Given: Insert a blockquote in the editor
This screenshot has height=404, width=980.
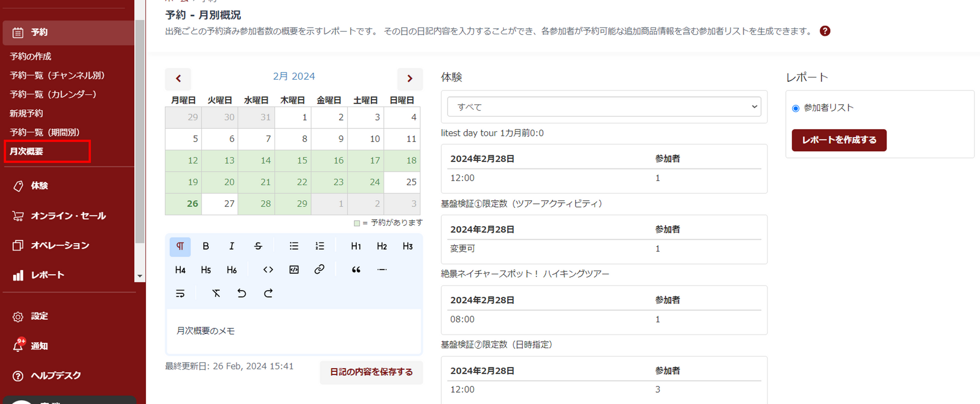Looking at the screenshot, I should click(x=356, y=270).
